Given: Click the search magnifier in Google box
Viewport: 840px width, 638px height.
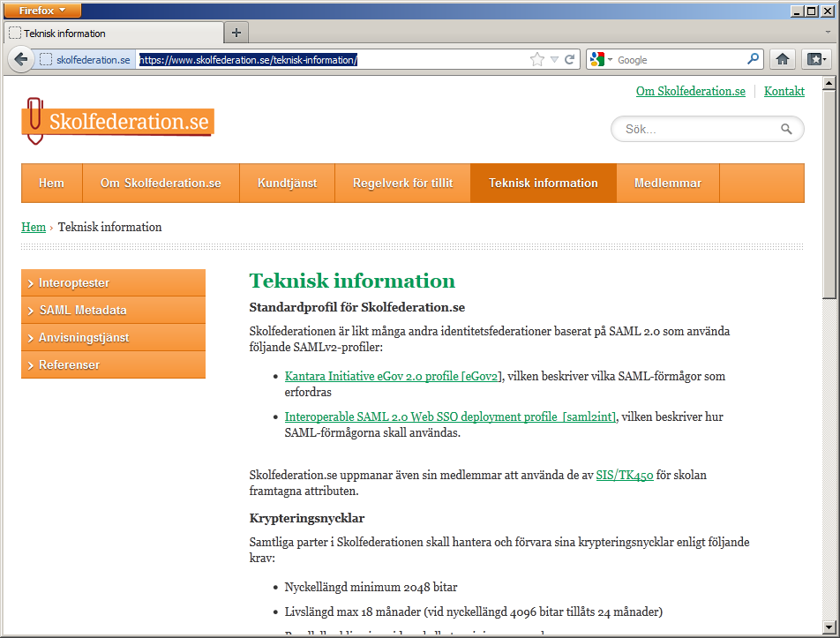Looking at the screenshot, I should (x=753, y=59).
